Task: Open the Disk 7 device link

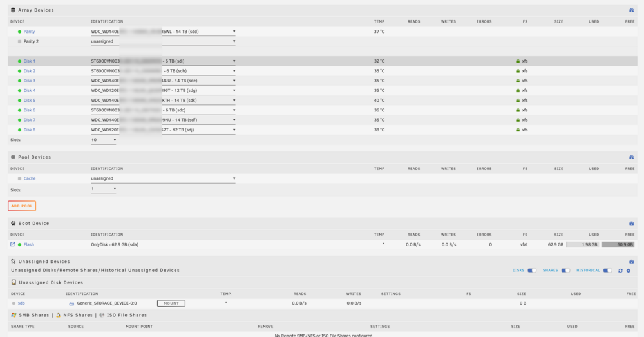Action: 29,120
